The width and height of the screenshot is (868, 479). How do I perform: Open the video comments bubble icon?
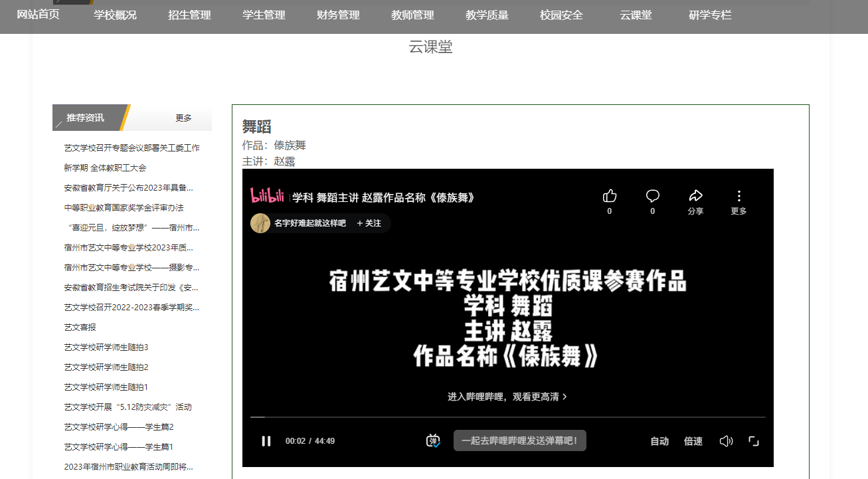pos(652,196)
